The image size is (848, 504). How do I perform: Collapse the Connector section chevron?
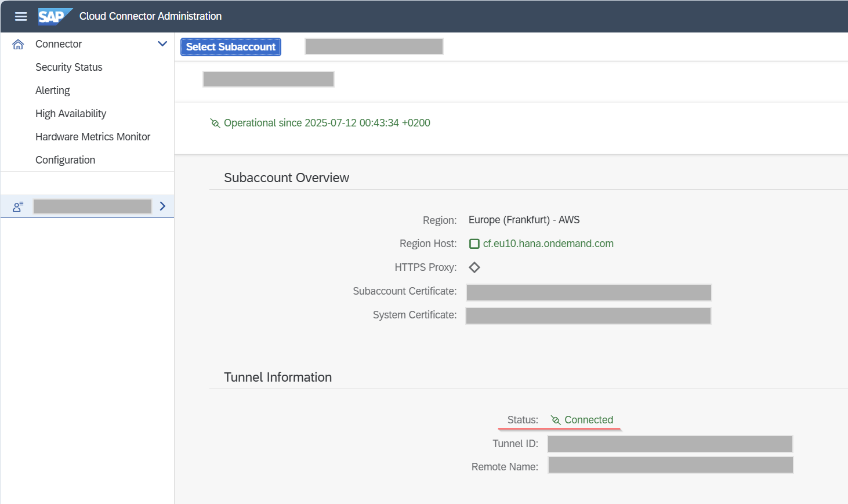coord(162,44)
